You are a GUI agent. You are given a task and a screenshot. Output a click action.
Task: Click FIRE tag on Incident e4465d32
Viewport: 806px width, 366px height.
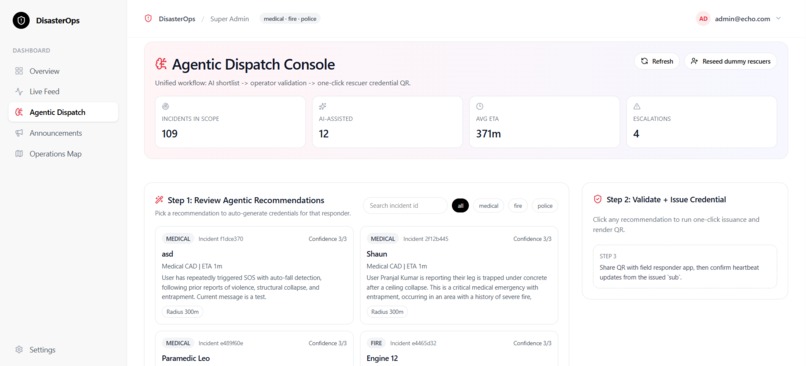[376, 343]
